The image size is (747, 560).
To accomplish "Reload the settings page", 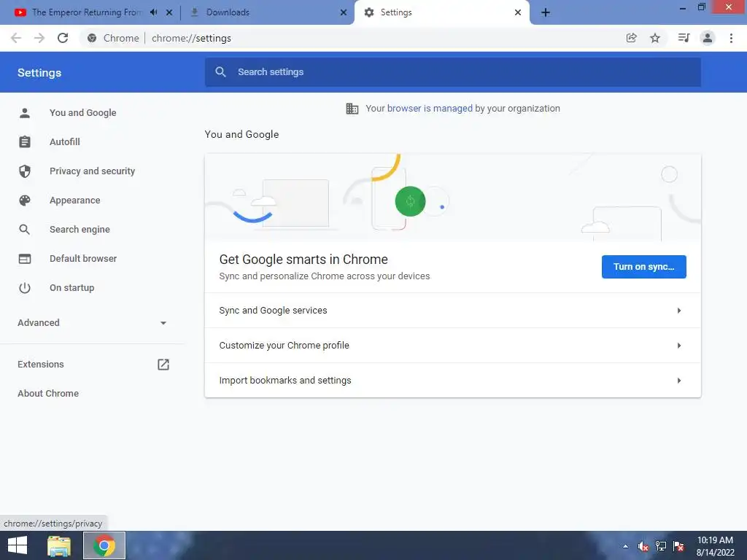I will 63,38.
